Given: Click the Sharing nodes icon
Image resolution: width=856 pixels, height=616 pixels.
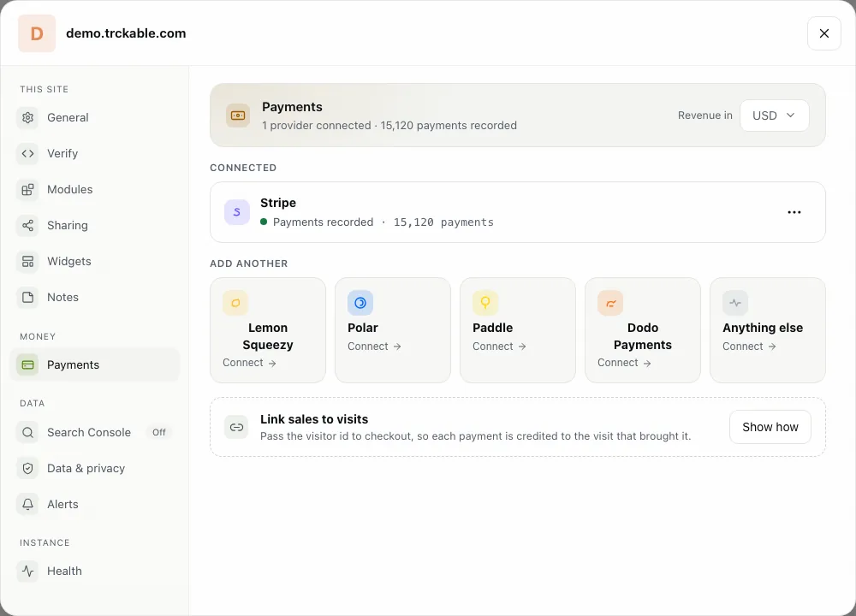Looking at the screenshot, I should coord(28,225).
